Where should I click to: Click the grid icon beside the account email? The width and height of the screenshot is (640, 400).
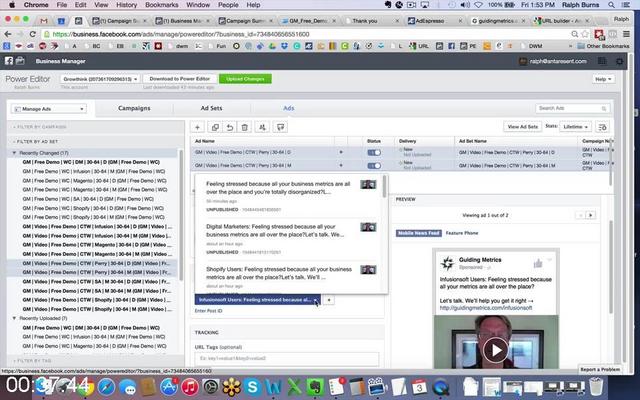click(602, 61)
